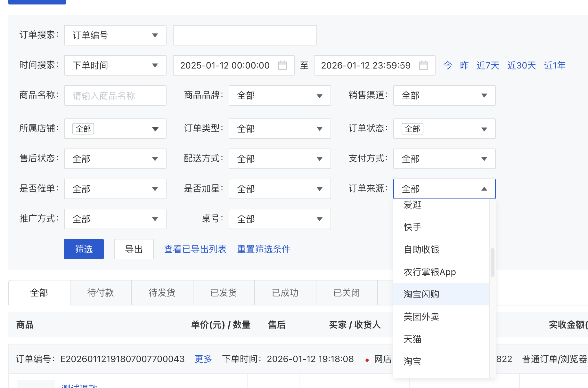Open the 已关闭 orders tab

click(x=347, y=293)
